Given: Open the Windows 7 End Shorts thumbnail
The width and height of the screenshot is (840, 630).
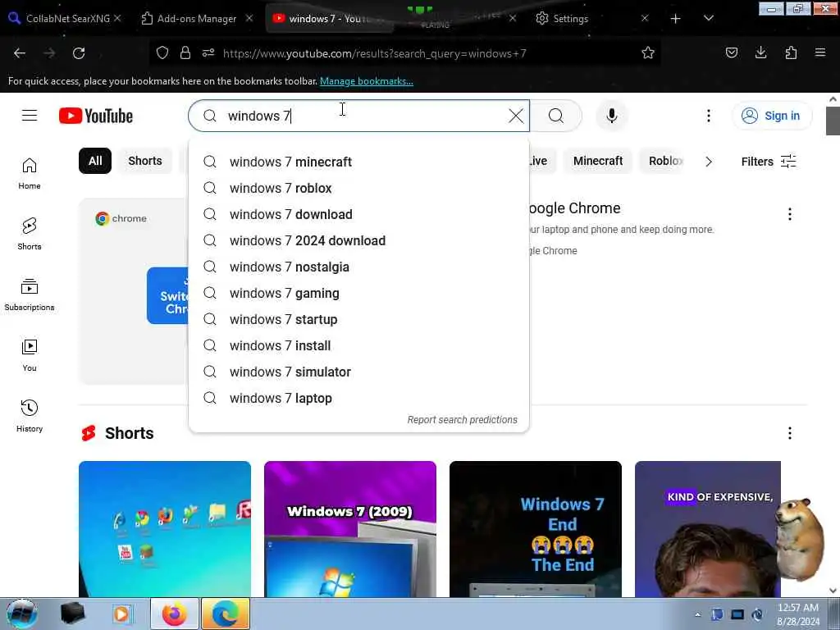Looking at the screenshot, I should point(536,529).
